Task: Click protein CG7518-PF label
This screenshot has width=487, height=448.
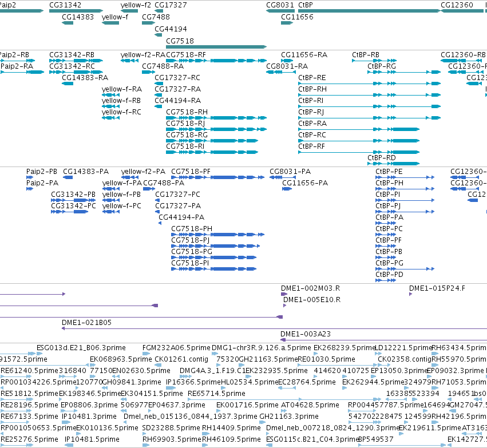Action: (x=191, y=172)
